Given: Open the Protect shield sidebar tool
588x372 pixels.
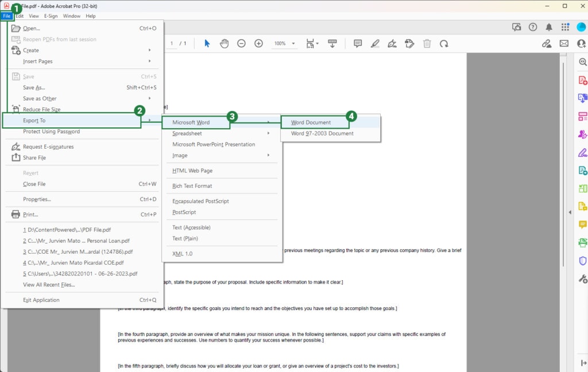Looking at the screenshot, I should (583, 261).
